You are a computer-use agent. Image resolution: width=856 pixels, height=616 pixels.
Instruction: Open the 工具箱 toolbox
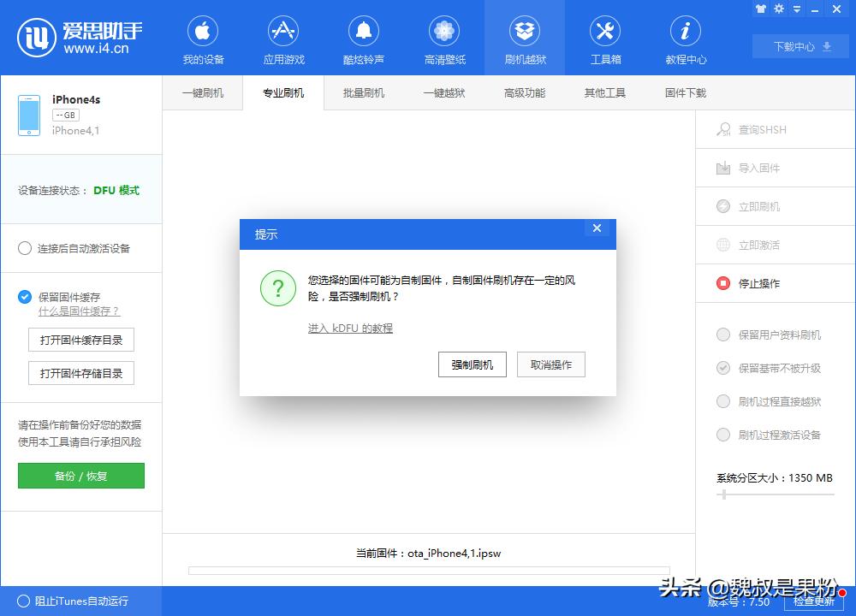(x=605, y=38)
